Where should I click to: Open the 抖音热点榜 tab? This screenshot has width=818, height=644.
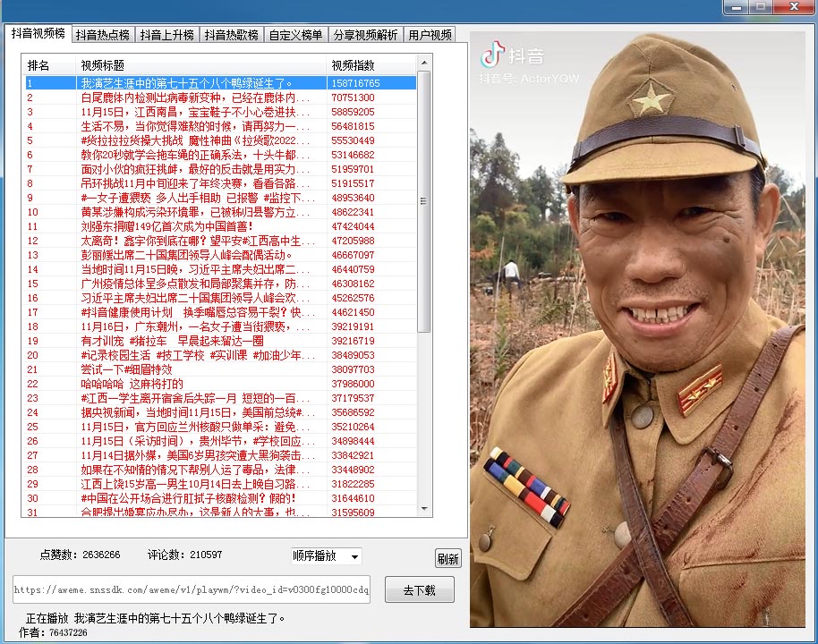click(103, 35)
